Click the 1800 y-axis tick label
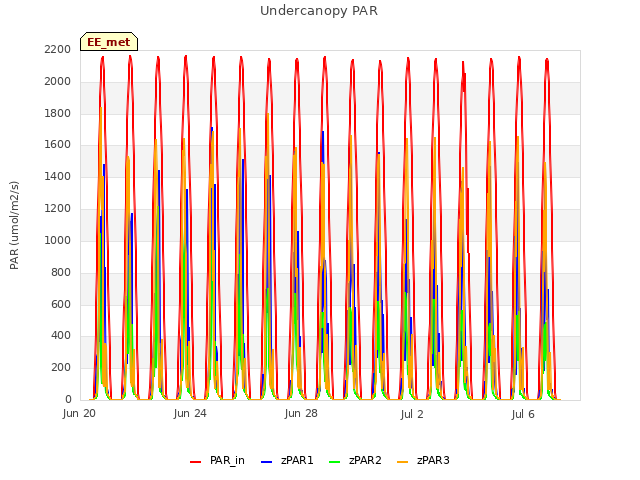640x480 pixels. (58, 113)
